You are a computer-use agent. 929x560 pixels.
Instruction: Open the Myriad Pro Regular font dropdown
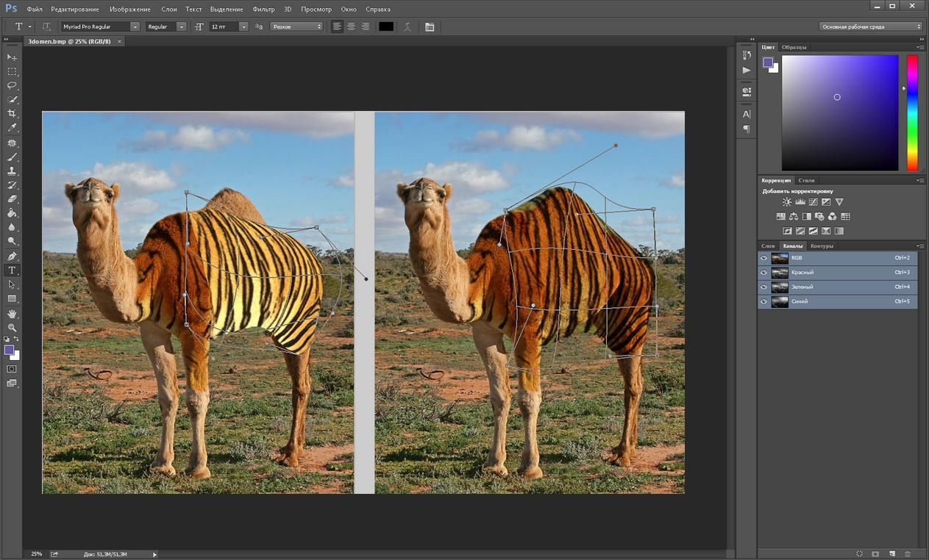[x=135, y=26]
